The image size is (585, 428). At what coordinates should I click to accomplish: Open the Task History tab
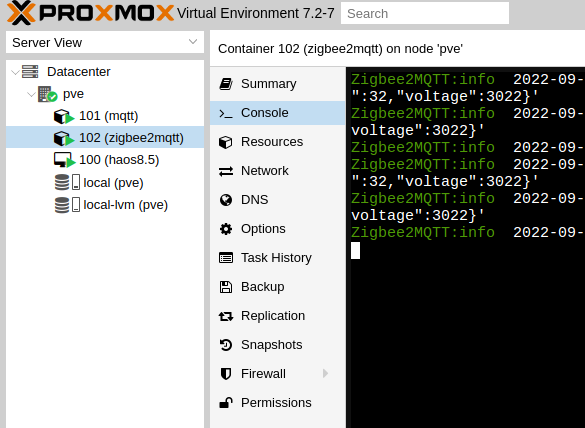point(278,258)
